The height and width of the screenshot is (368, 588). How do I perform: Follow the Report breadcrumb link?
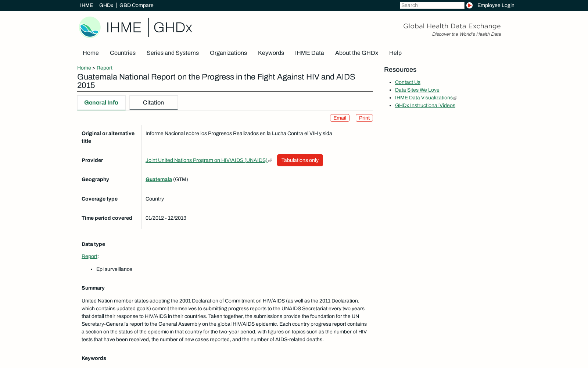point(104,68)
